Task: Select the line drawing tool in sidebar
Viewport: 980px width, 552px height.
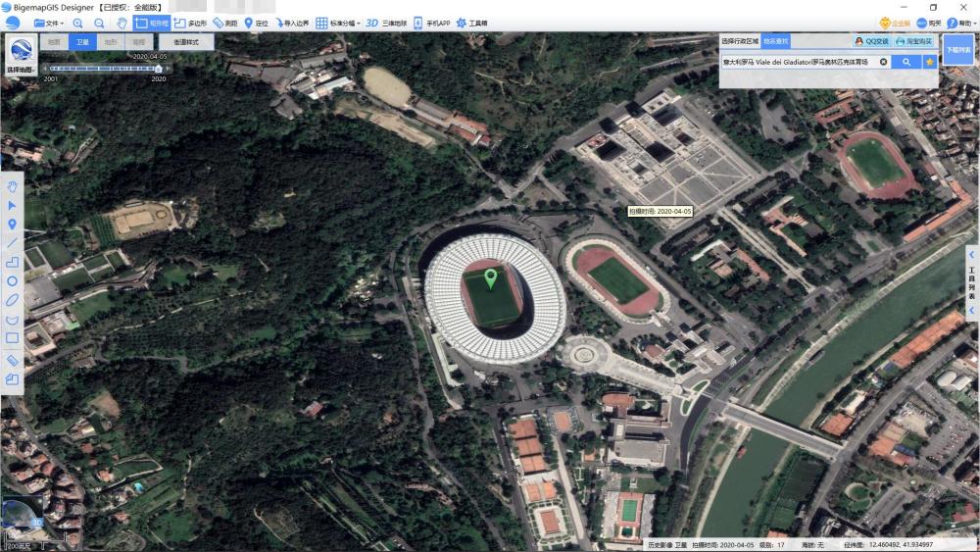Action: 12,242
